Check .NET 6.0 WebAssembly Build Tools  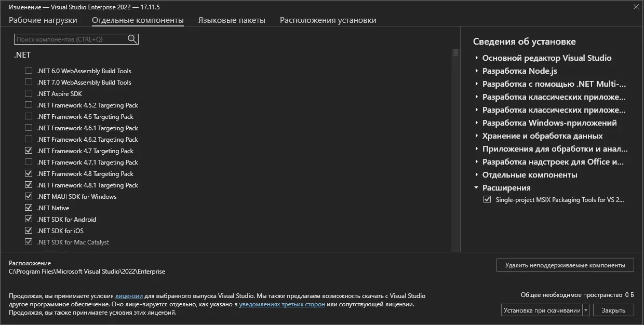tap(29, 71)
